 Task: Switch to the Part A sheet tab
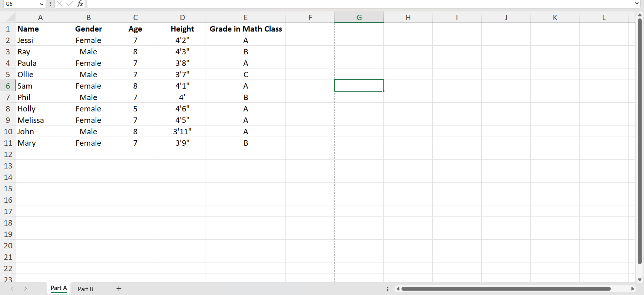(x=59, y=288)
